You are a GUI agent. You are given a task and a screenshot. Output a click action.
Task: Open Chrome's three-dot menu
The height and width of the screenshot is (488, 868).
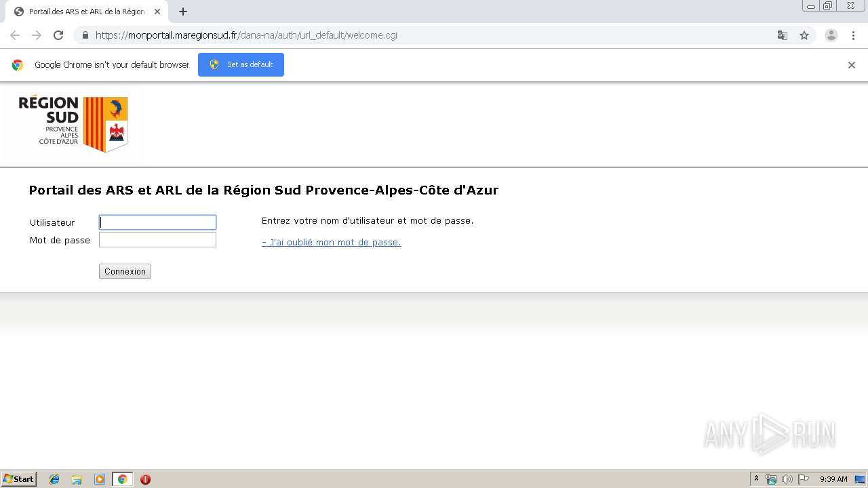[x=853, y=35]
